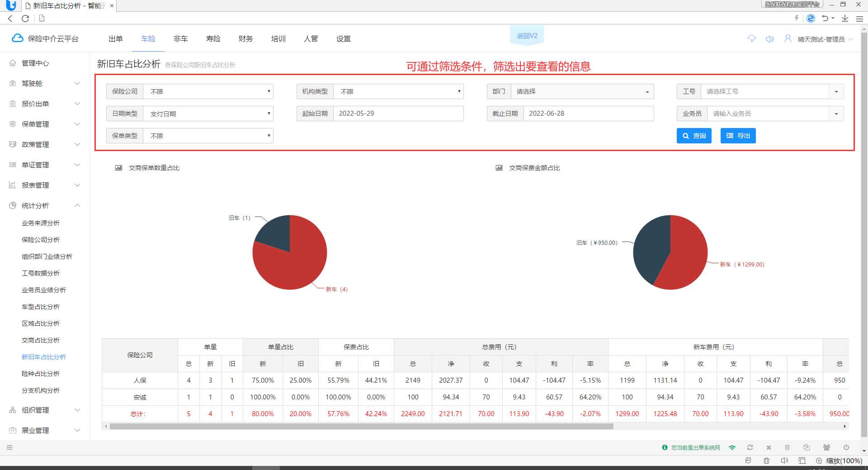Click the X icon in footer bar
868x470 pixels.
click(x=769, y=447)
